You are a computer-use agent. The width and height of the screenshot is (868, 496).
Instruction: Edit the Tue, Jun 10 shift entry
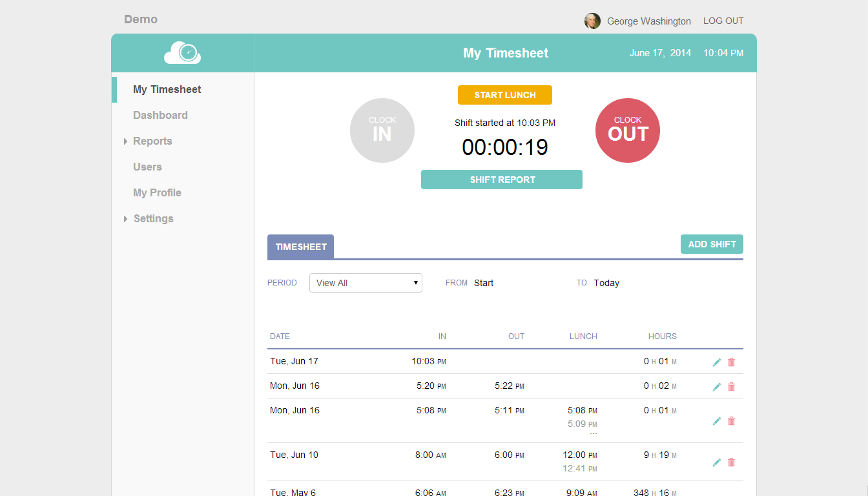tap(716, 462)
